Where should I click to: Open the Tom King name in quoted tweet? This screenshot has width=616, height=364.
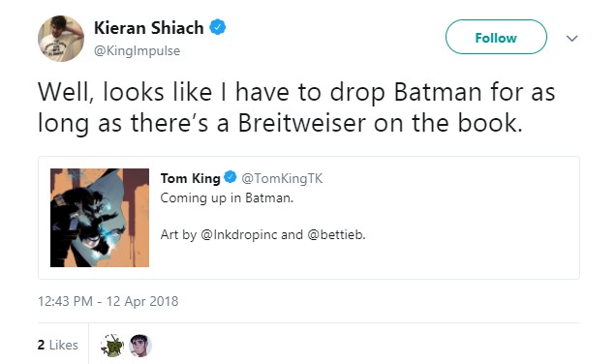190,178
